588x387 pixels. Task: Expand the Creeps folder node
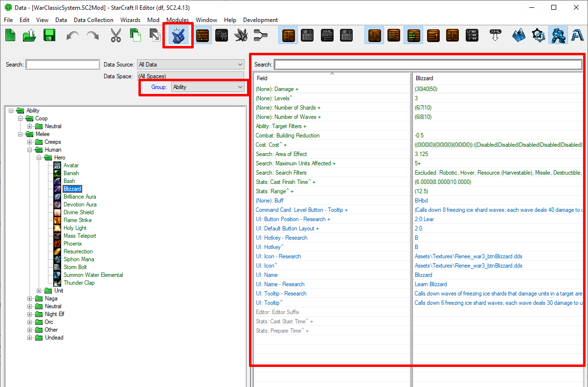30,142
